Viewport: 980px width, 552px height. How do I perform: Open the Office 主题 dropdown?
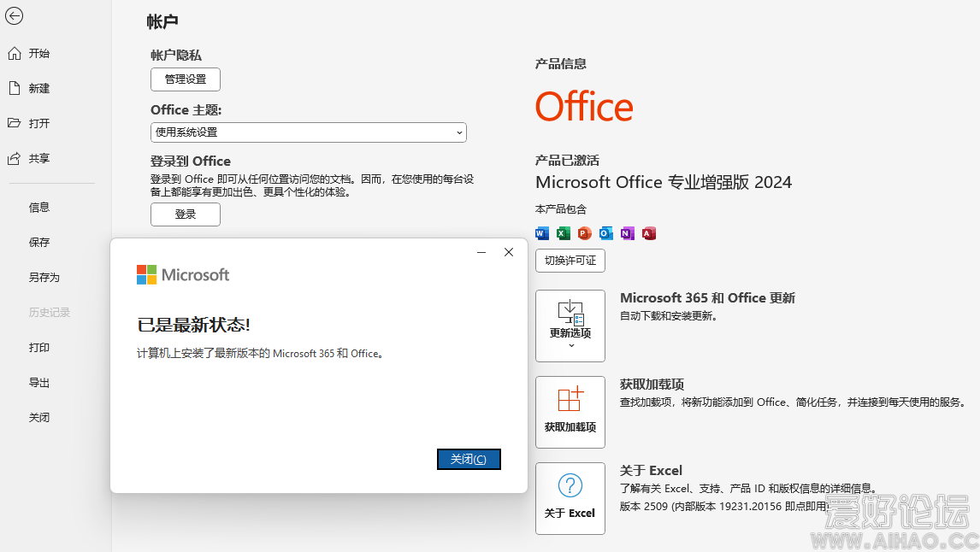pos(308,132)
